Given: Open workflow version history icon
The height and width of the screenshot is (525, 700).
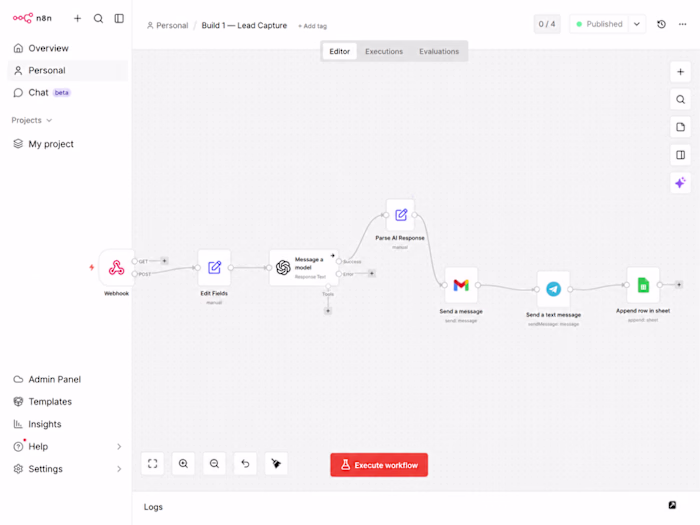Looking at the screenshot, I should [x=662, y=24].
